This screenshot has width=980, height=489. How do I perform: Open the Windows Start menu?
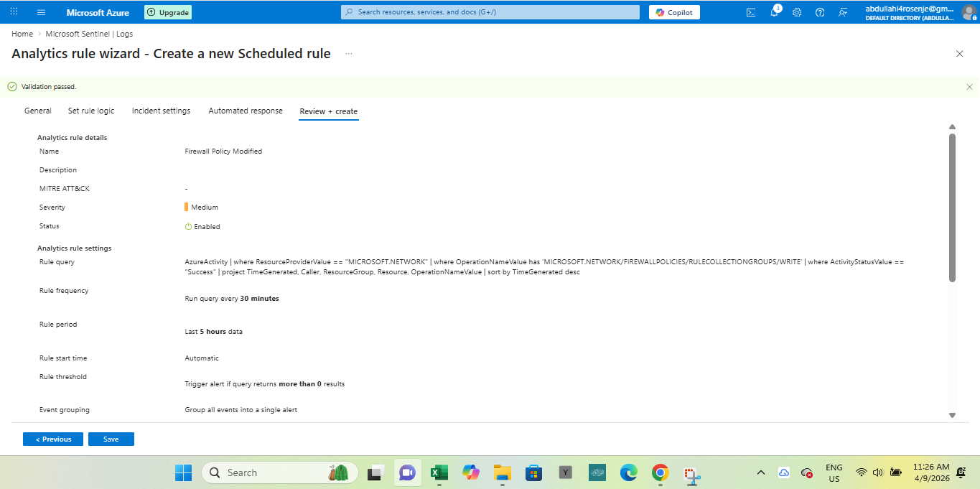pyautogui.click(x=183, y=472)
